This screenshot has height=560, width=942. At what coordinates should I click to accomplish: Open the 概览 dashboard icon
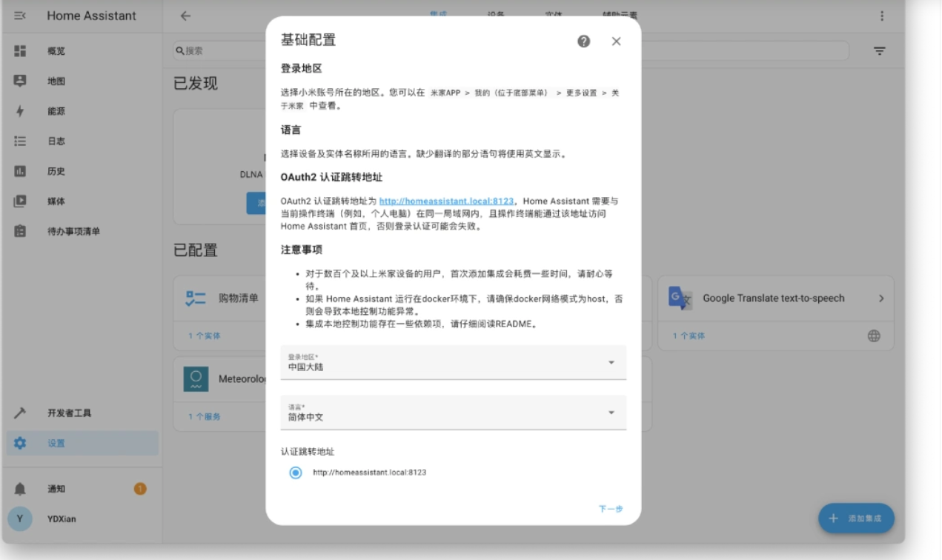point(20,51)
